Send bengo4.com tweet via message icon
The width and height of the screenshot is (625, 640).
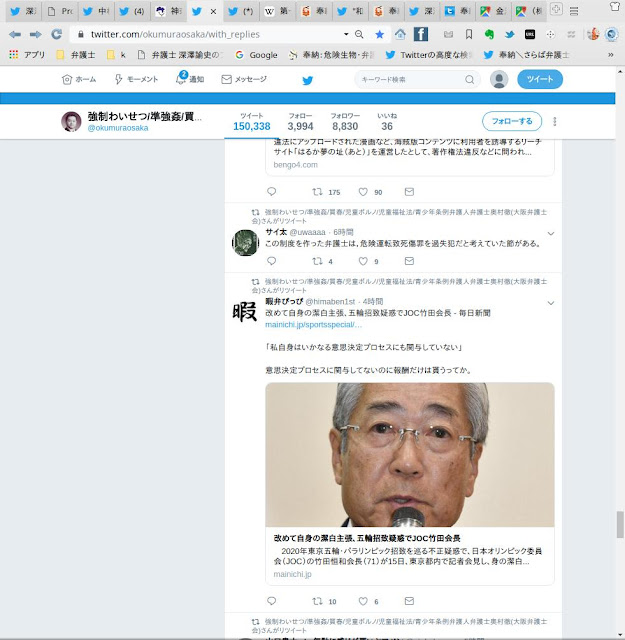point(409,191)
